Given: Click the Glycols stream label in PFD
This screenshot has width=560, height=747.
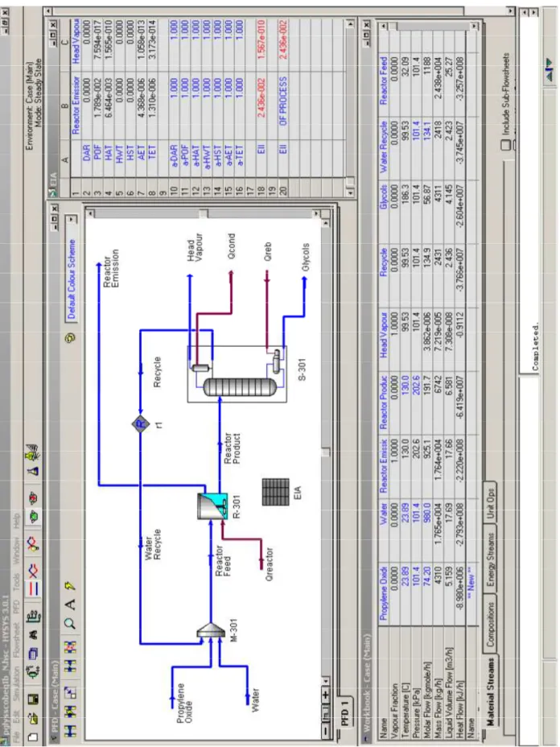Looking at the screenshot, I should pyautogui.click(x=305, y=258).
